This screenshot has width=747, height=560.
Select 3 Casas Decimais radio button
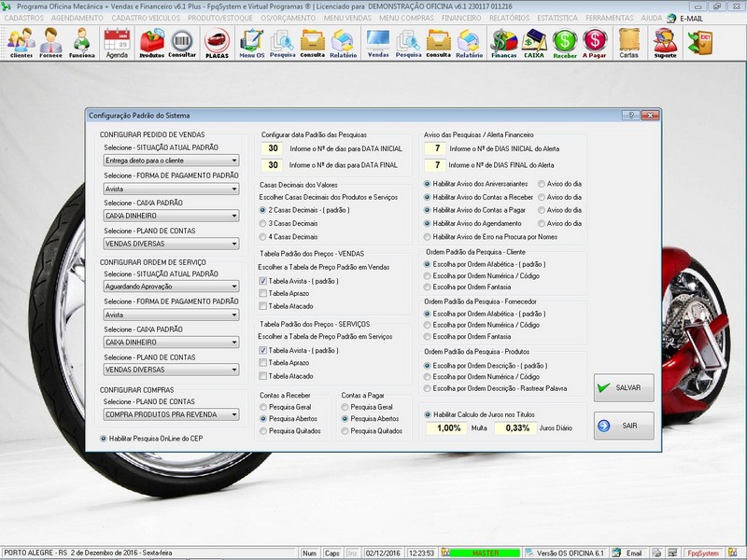pos(263,223)
